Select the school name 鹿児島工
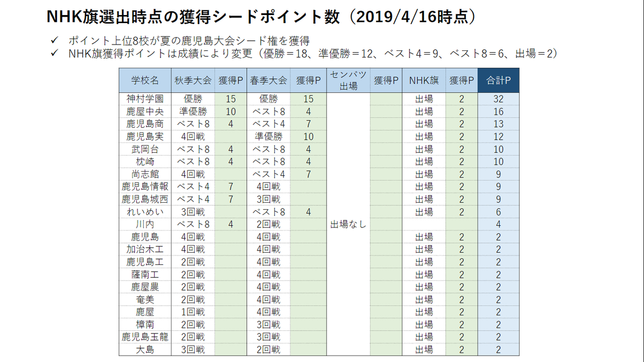 (x=145, y=262)
